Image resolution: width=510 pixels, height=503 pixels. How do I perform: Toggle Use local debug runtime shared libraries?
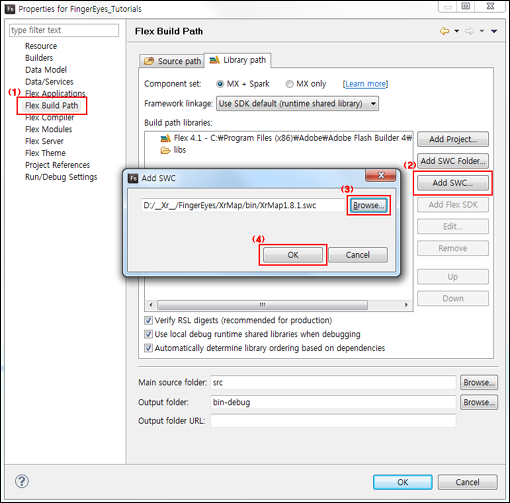pos(148,334)
